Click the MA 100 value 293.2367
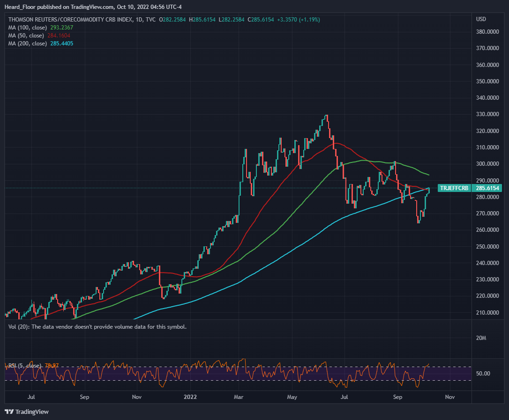Image resolution: width=509 pixels, height=420 pixels. pyautogui.click(x=62, y=28)
